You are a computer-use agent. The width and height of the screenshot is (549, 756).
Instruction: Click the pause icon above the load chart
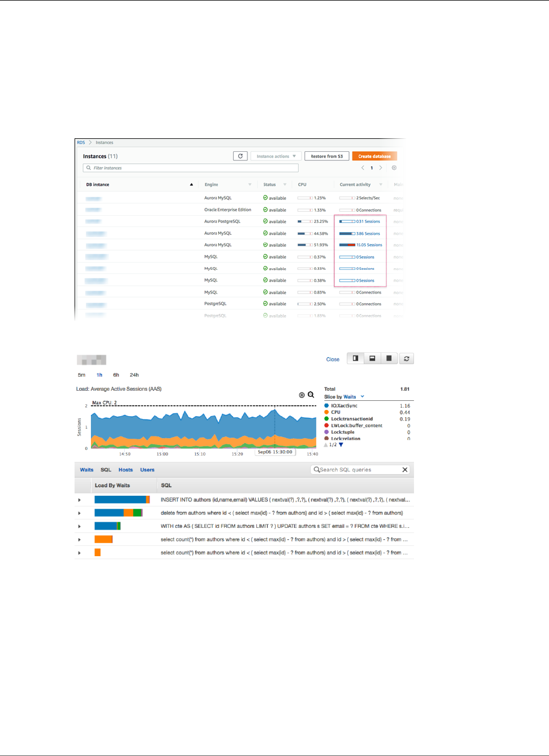pyautogui.click(x=302, y=395)
